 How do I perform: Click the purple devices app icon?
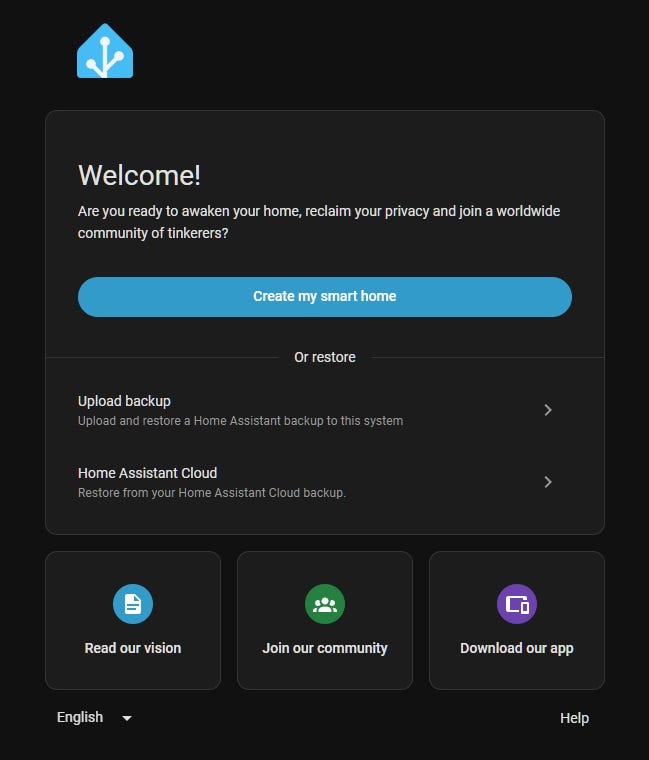click(517, 604)
